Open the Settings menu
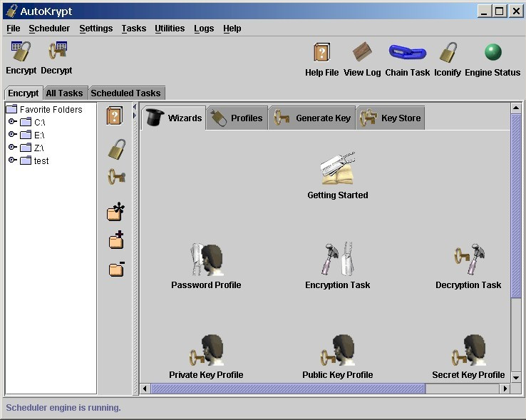The height and width of the screenshot is (420, 526). pos(96,29)
